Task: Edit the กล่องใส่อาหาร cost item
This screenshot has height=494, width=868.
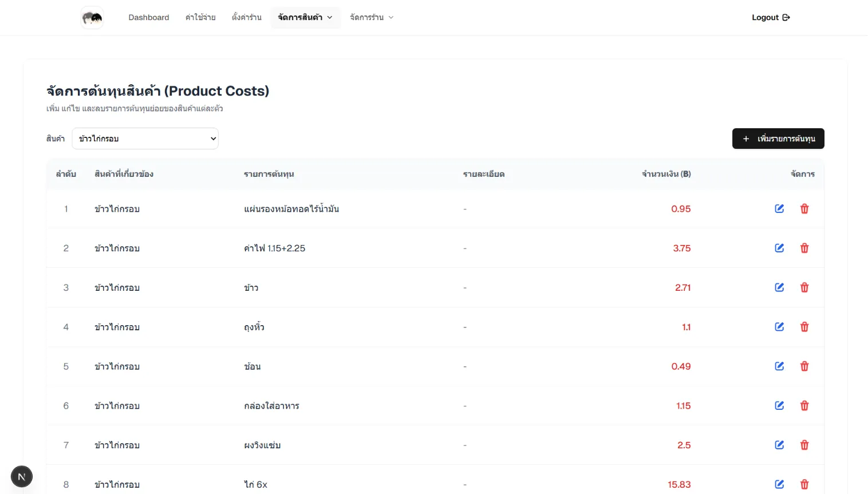Action: (x=779, y=405)
